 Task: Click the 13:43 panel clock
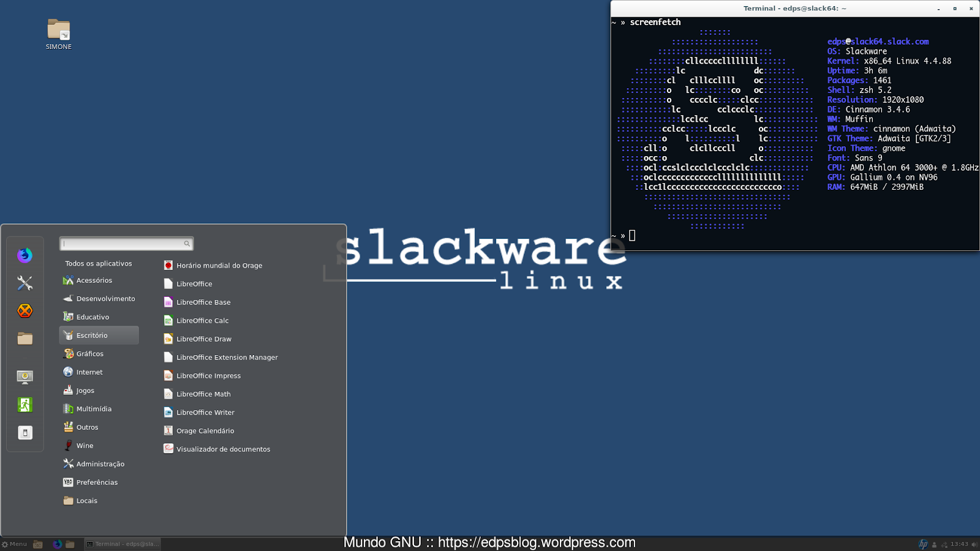click(959, 544)
